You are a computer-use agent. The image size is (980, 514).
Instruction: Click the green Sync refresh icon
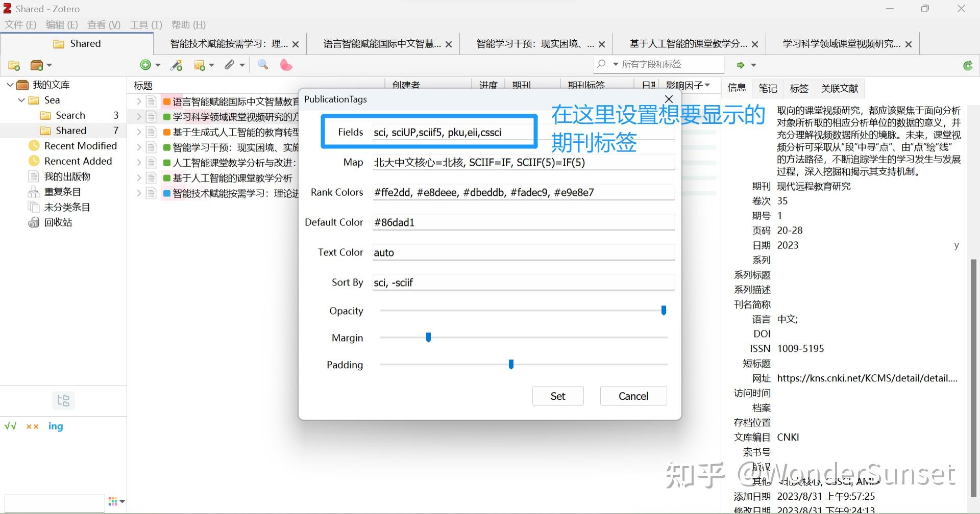coord(967,65)
